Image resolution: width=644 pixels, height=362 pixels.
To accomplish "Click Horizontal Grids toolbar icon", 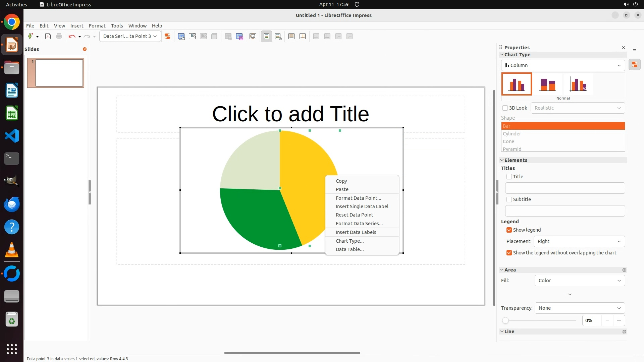I will pyautogui.click(x=291, y=36).
